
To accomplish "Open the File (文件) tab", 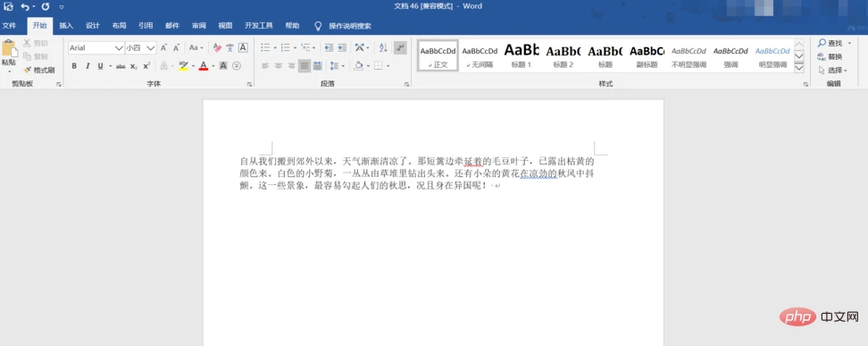I will click(10, 26).
